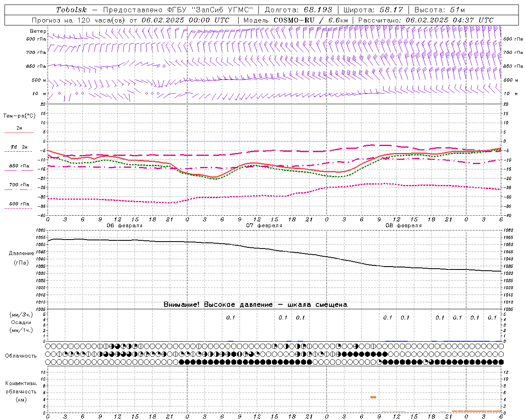
Task: Select the 'Предоставлено ФГБУ "ЗапСиб УГМС"' header text
Action: (x=178, y=10)
